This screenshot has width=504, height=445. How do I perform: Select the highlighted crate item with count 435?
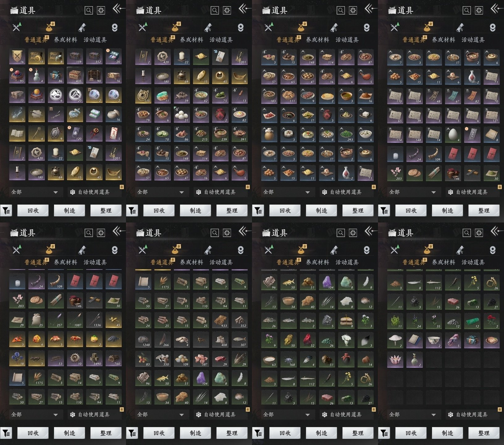[x=75, y=76]
